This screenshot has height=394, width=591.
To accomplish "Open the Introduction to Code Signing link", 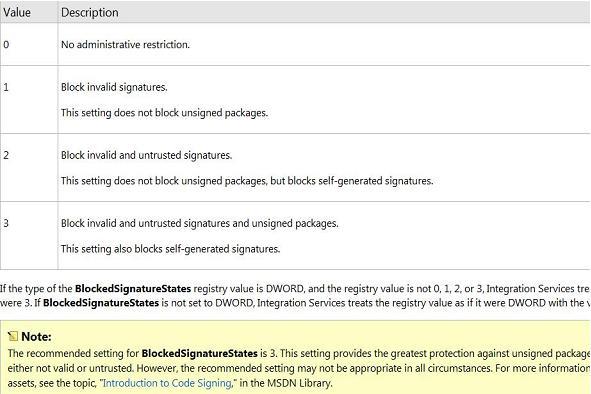I will [167, 383].
